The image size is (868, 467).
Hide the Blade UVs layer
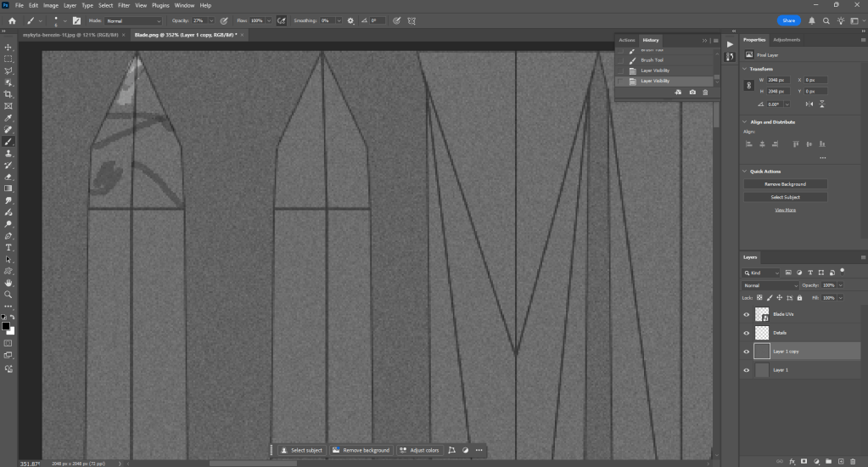click(747, 314)
